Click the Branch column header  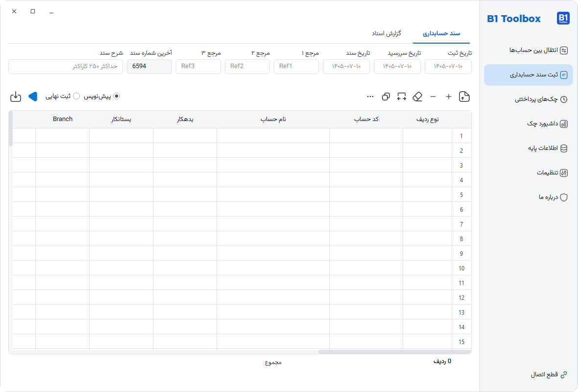(63, 120)
